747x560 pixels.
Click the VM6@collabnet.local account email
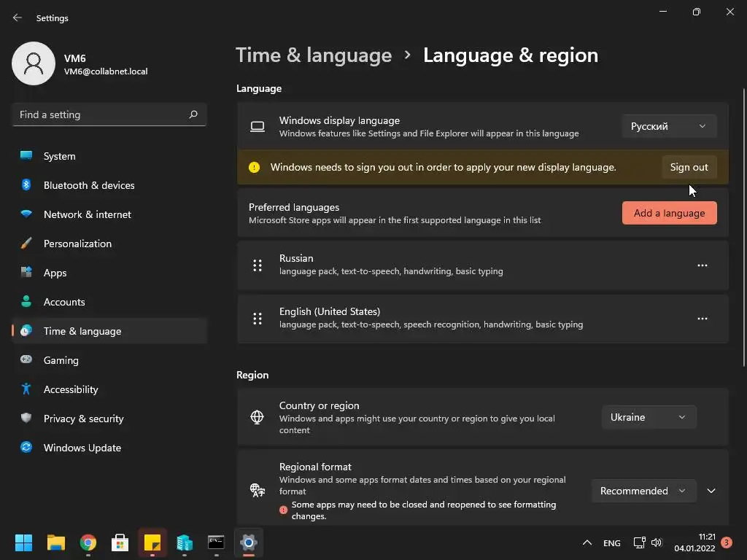click(x=106, y=71)
